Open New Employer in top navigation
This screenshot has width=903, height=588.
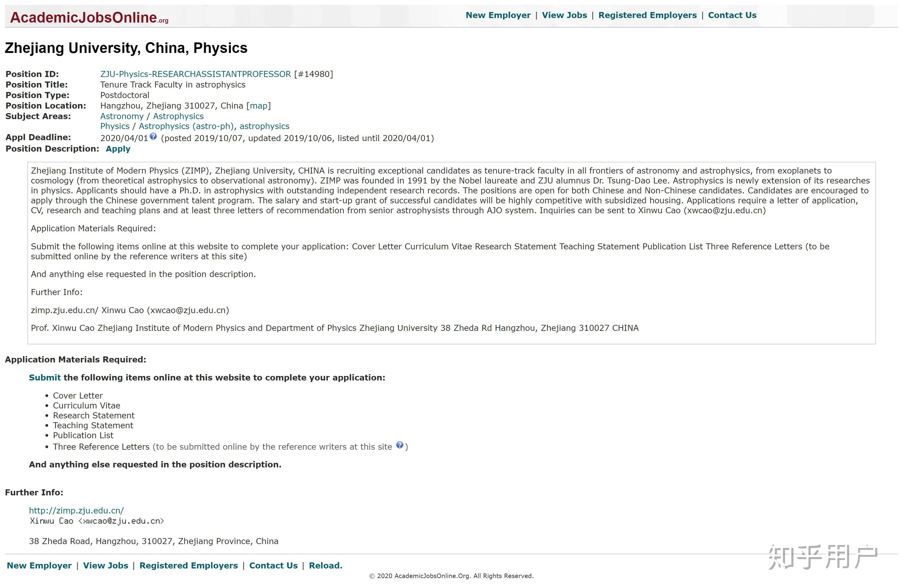pos(498,15)
